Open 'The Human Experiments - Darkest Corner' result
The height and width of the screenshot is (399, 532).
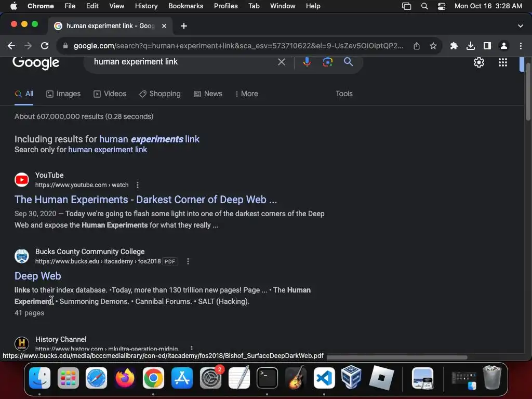click(x=145, y=199)
